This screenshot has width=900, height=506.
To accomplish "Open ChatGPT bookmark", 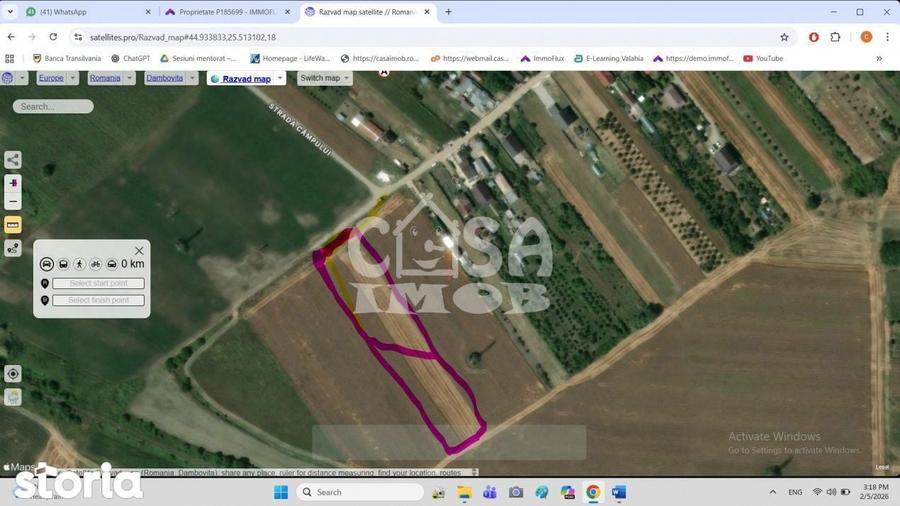I will click(130, 59).
